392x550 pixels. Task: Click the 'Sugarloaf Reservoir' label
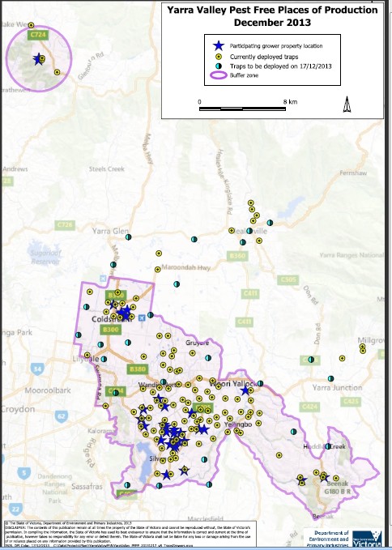pyautogui.click(x=45, y=257)
